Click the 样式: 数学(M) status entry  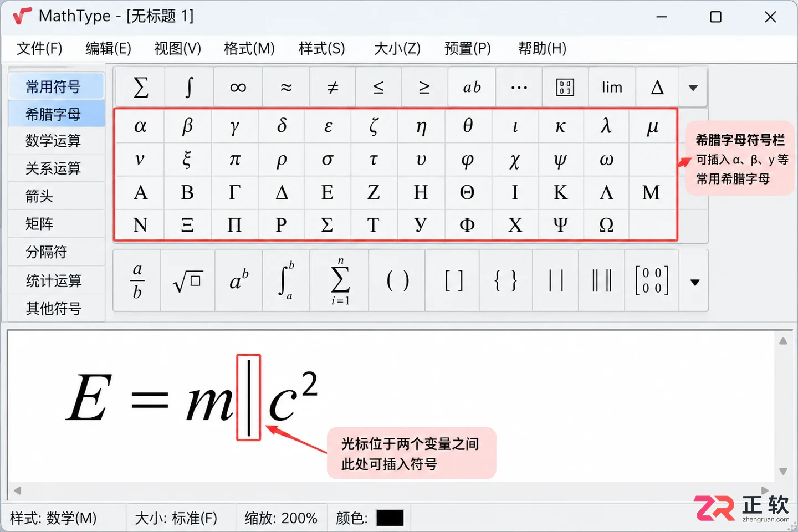pyautogui.click(x=53, y=518)
